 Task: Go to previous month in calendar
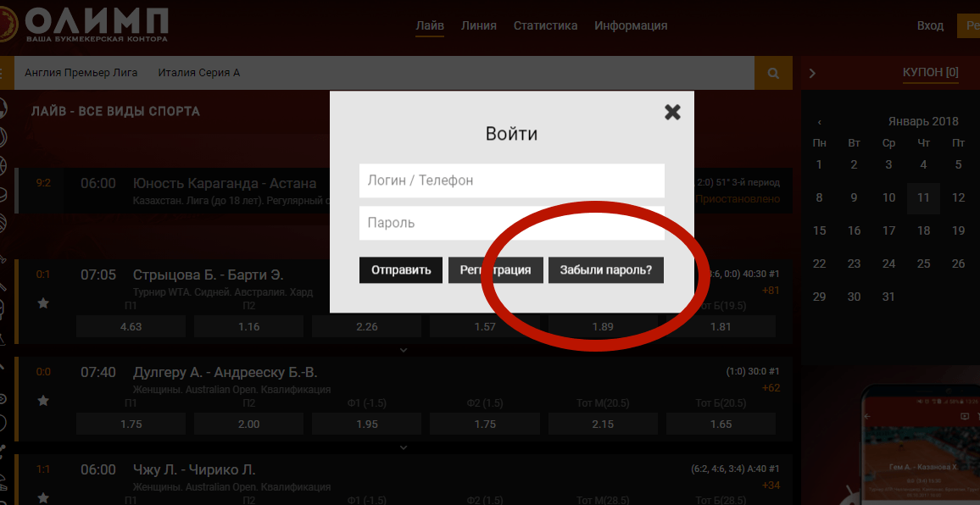coord(819,122)
